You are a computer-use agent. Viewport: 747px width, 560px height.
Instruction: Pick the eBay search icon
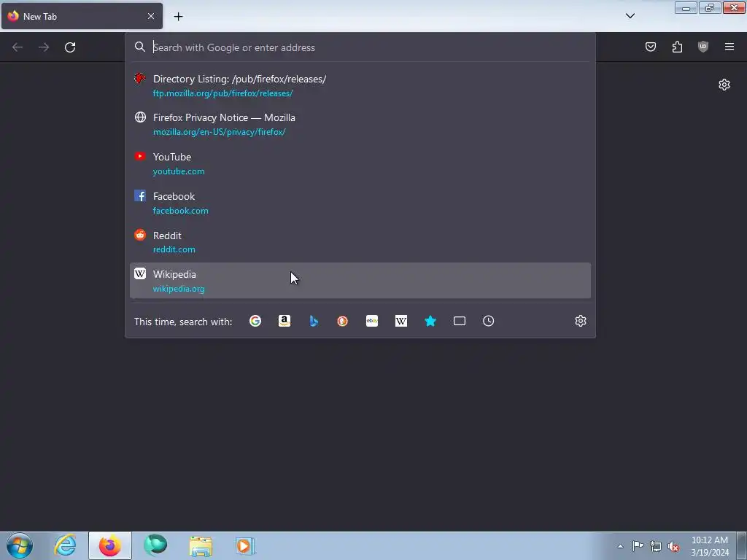click(x=372, y=321)
